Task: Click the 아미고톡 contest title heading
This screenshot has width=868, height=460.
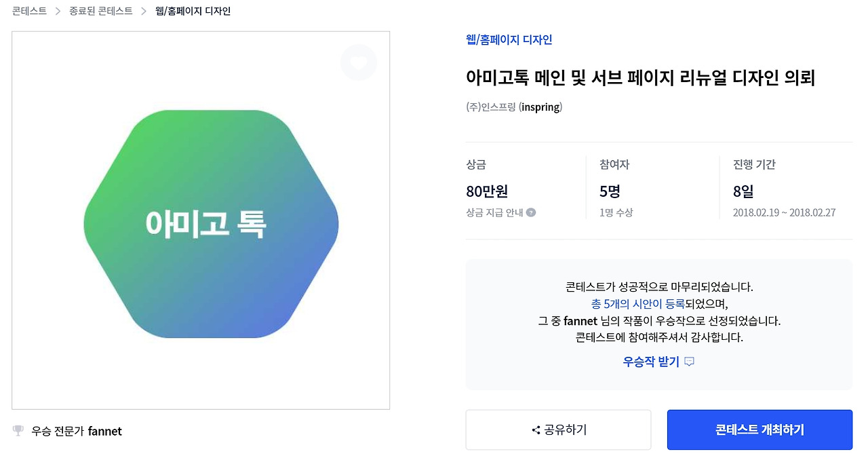Action: coord(640,78)
